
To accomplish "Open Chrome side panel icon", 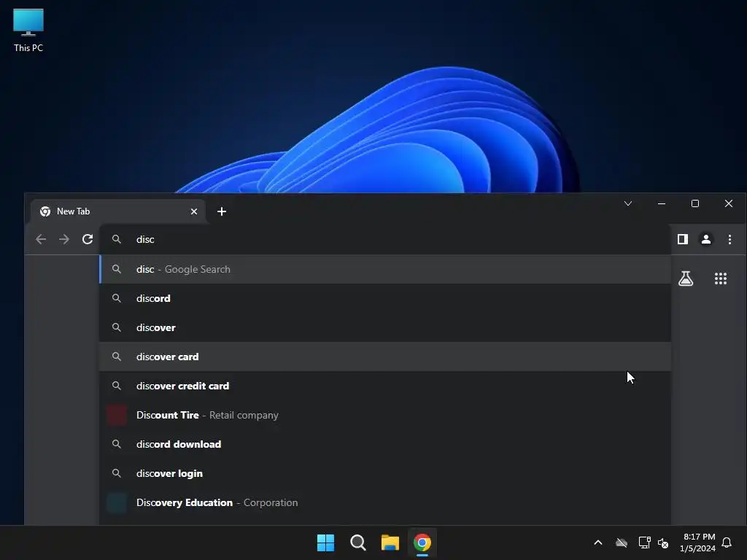I will coord(683,239).
